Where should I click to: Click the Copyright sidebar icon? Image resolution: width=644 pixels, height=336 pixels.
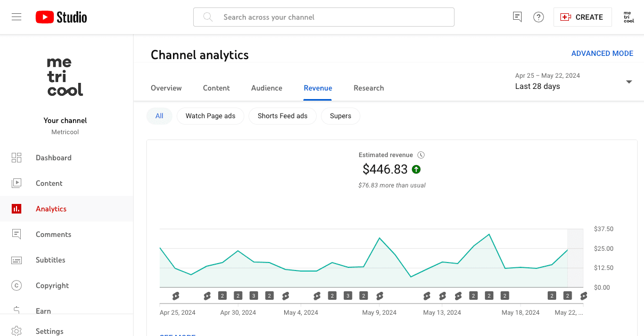click(x=16, y=285)
